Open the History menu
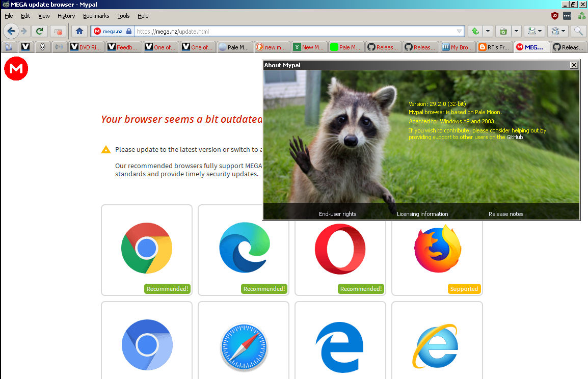588x379 pixels. coord(66,16)
